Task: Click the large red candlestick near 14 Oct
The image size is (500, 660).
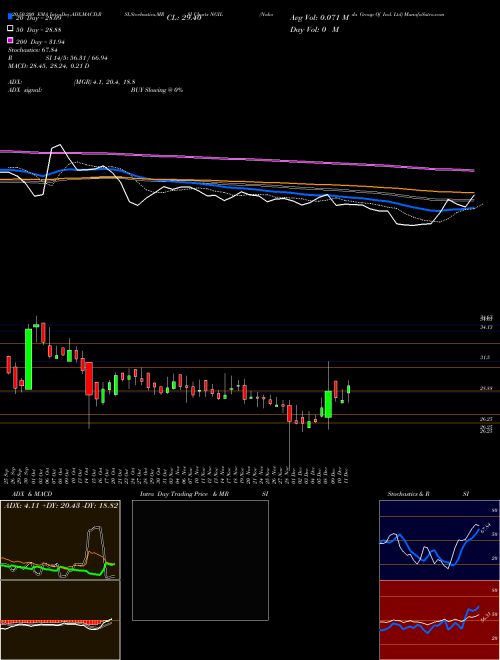Action: 89,379
